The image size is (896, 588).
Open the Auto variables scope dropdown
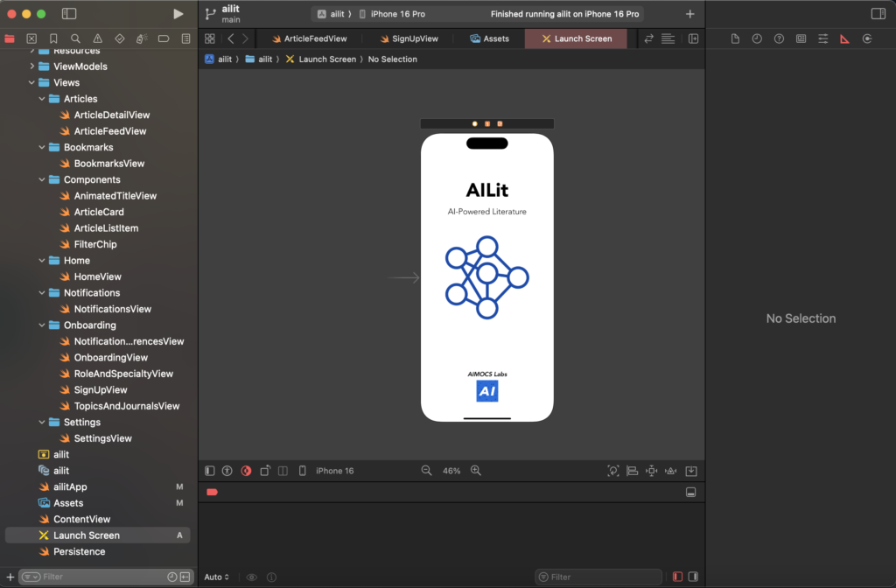click(x=217, y=577)
